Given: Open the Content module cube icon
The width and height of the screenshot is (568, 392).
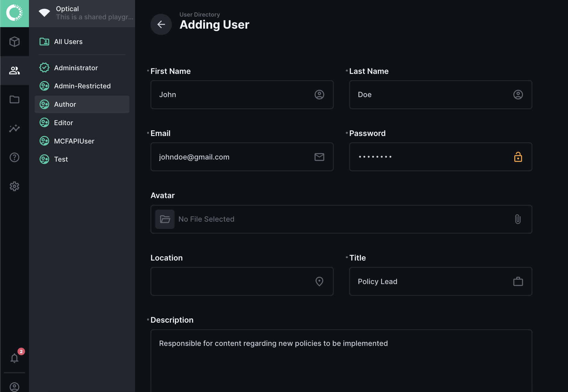Looking at the screenshot, I should [x=14, y=42].
